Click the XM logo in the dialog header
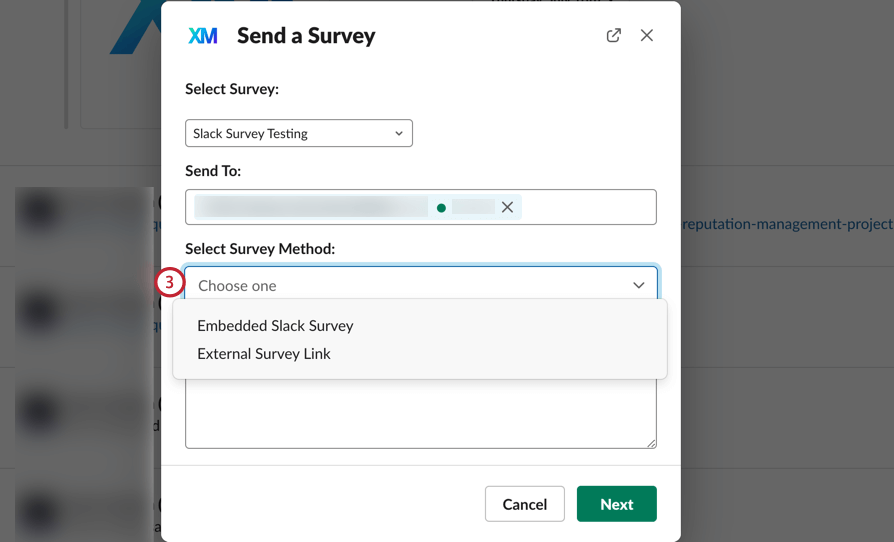The width and height of the screenshot is (894, 542). coord(203,36)
